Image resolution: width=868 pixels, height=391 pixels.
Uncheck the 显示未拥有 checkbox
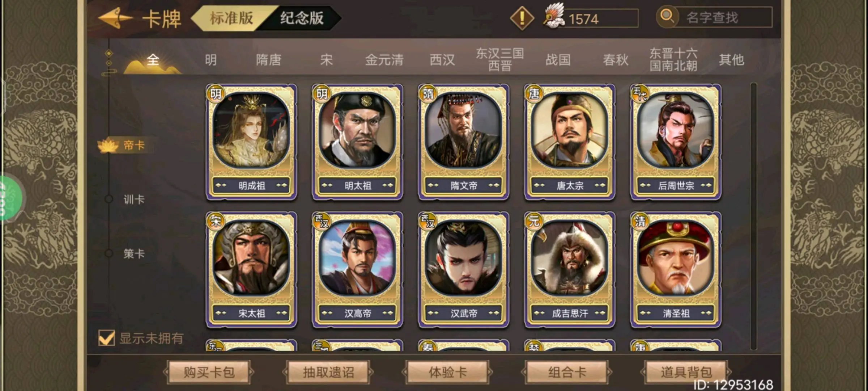106,338
